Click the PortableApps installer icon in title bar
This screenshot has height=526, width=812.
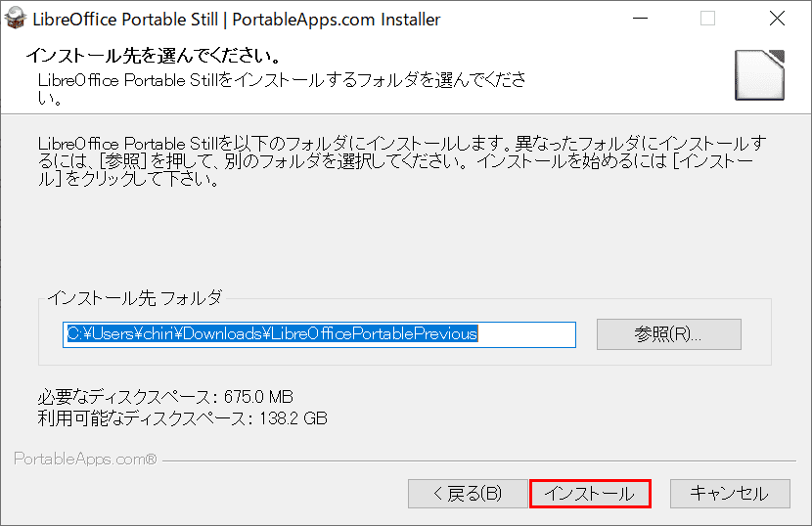15,19
